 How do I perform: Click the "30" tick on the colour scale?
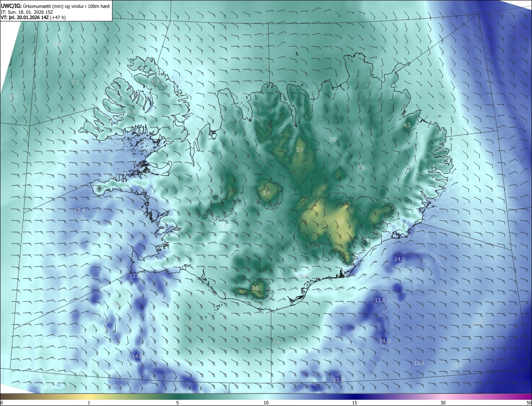coord(443,403)
